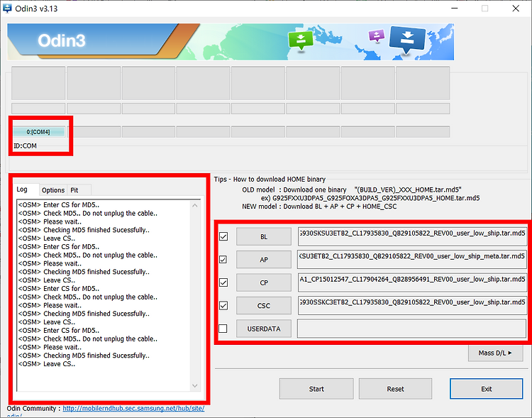Click the CP file path field
Screen dimensions: 532x418
(412, 282)
